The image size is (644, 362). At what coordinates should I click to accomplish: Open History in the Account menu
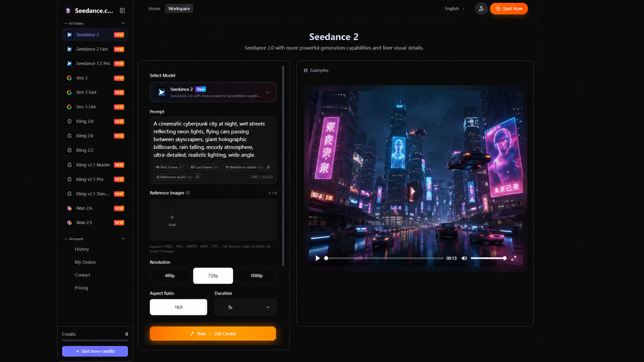tap(82, 249)
